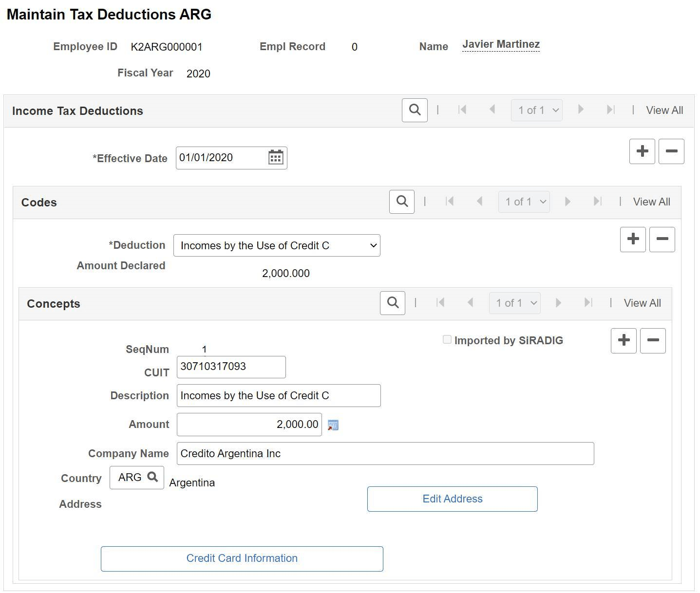
Task: Delete the Codes row using the minus button
Action: [x=662, y=239]
